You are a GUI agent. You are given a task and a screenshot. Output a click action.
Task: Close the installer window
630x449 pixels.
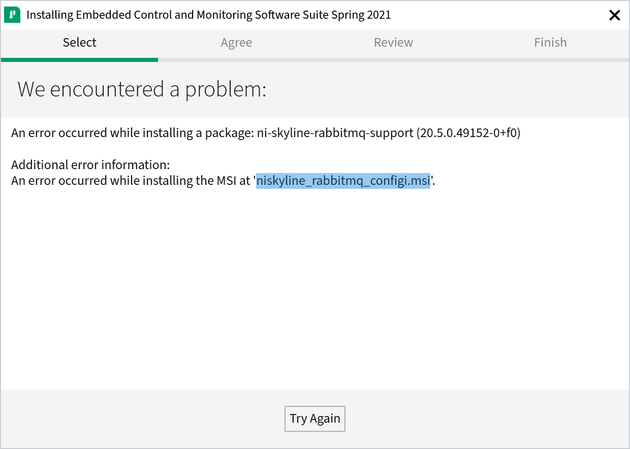click(614, 15)
